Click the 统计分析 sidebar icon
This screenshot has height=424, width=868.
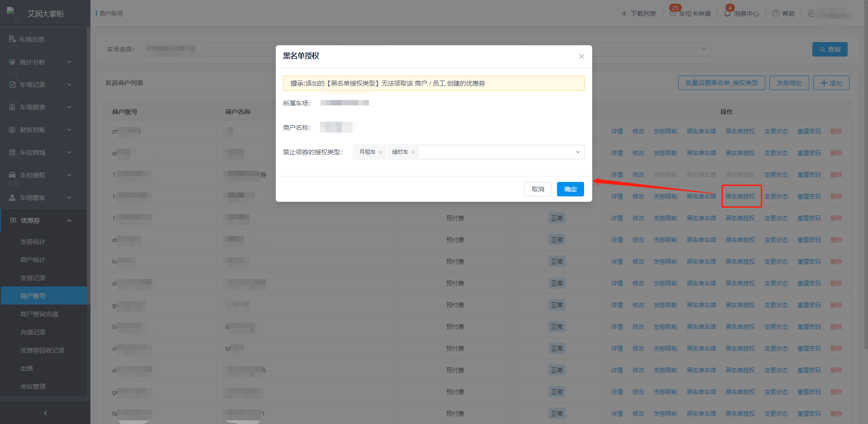point(12,62)
